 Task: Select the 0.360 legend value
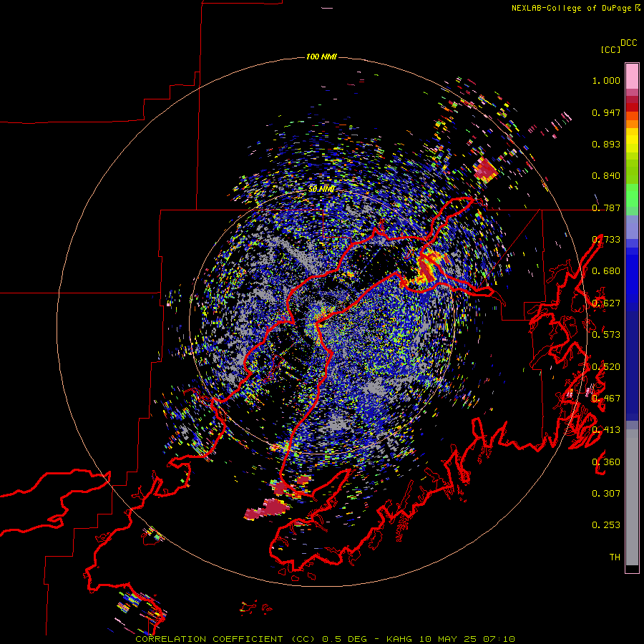pyautogui.click(x=606, y=462)
